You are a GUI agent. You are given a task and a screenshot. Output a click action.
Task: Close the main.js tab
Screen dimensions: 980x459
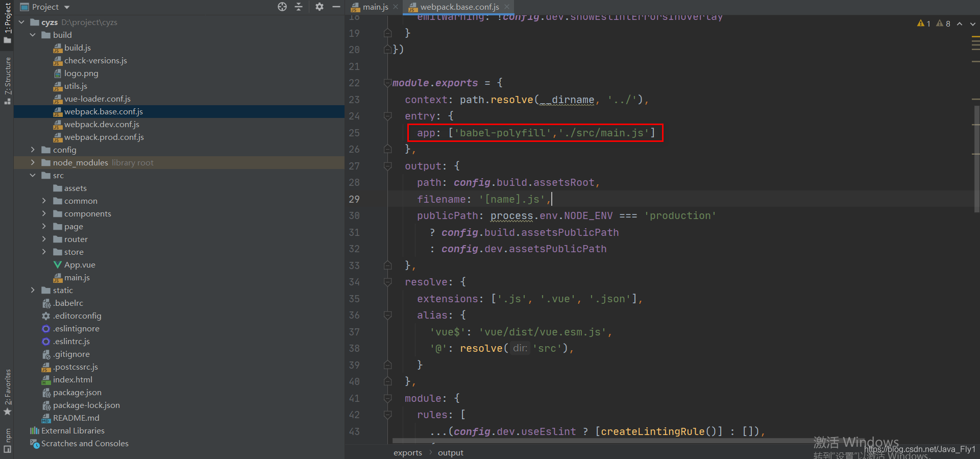click(396, 7)
